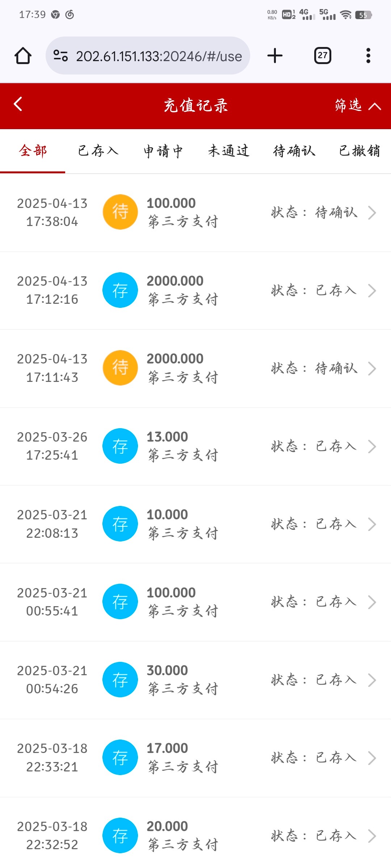
Task: Select the 未通过 tab
Action: tap(228, 151)
